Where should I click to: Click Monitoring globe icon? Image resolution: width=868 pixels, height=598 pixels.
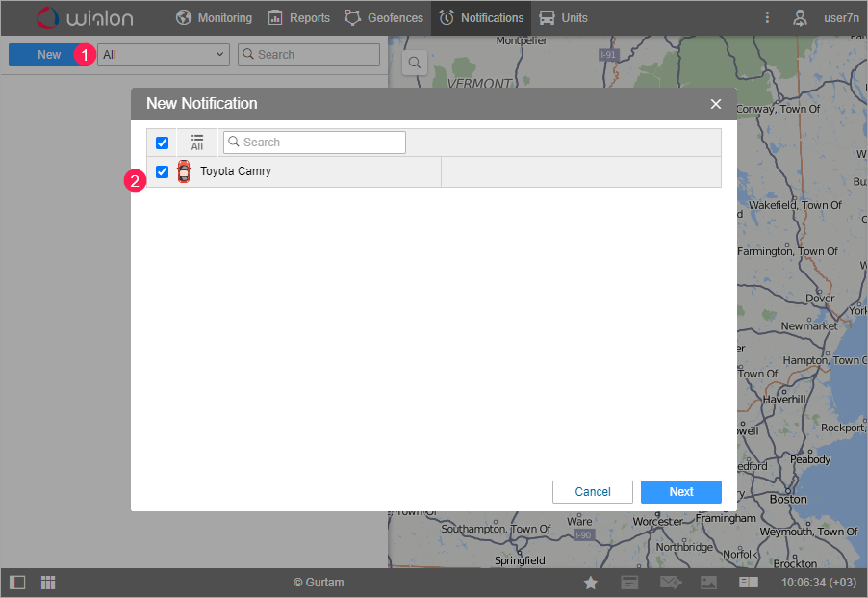pos(184,17)
